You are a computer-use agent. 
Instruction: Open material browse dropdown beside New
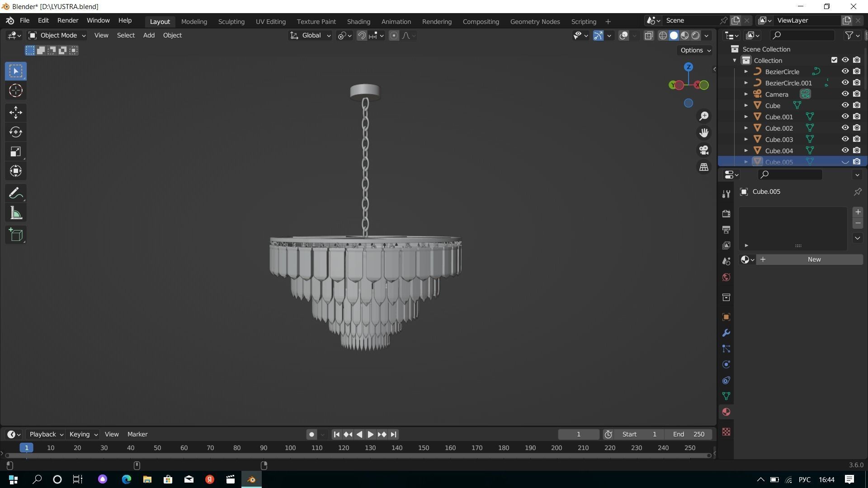pos(747,259)
